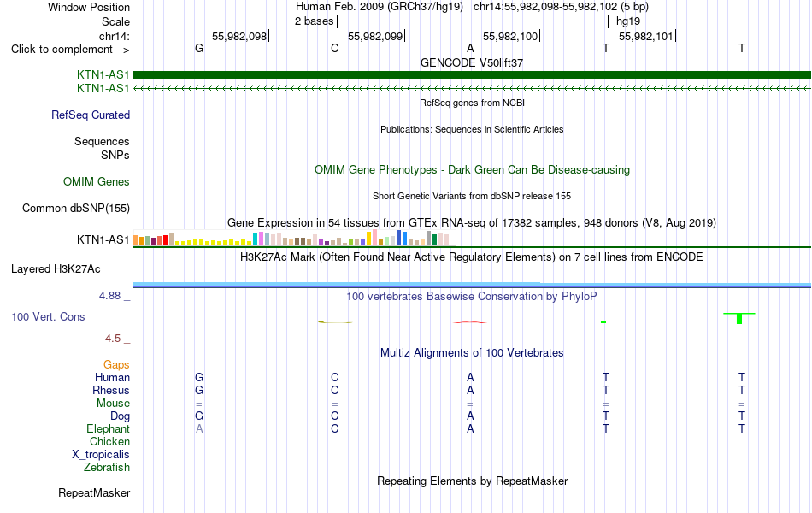
Task: Open 'Multiz Alignments of 100 Vertebrates' title
Action: pyautogui.click(x=472, y=353)
